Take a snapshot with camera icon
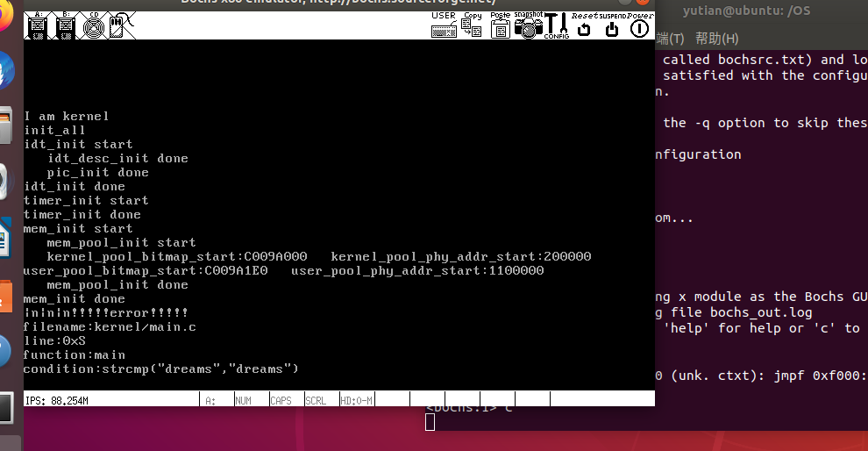868x451 pixels. coord(529,25)
